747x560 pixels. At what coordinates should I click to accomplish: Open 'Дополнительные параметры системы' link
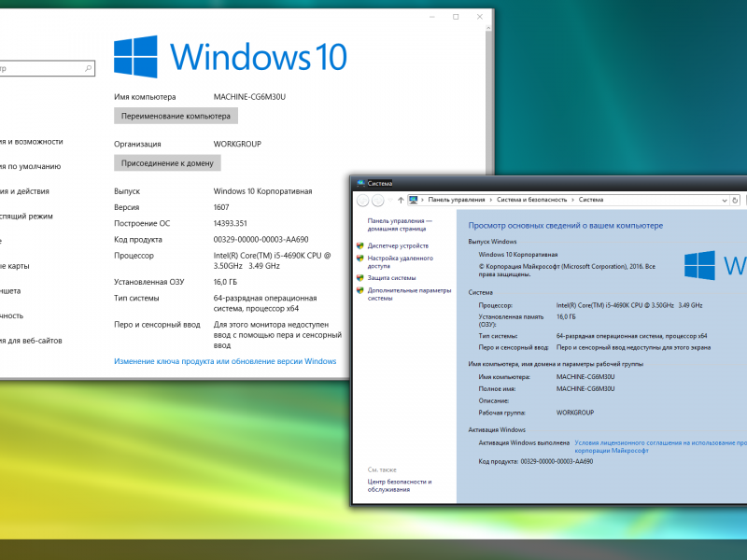(x=409, y=294)
